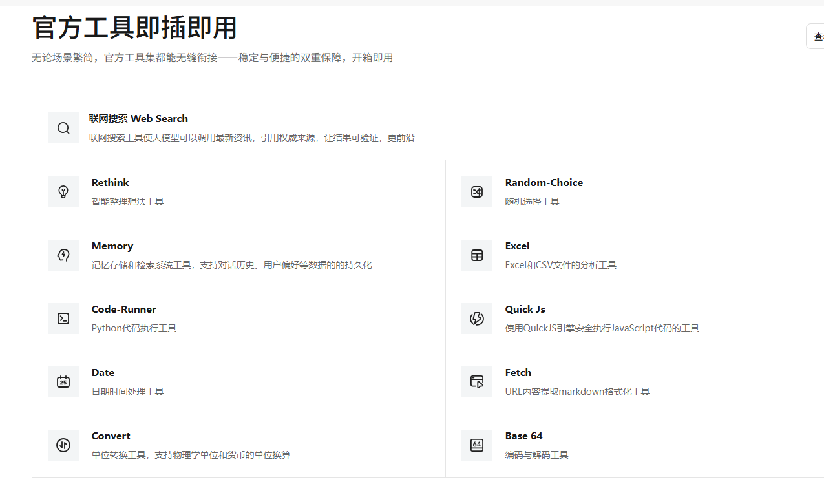Image resolution: width=824 pixels, height=504 pixels.
Task: Open the Quick Js tool title
Action: click(x=525, y=310)
